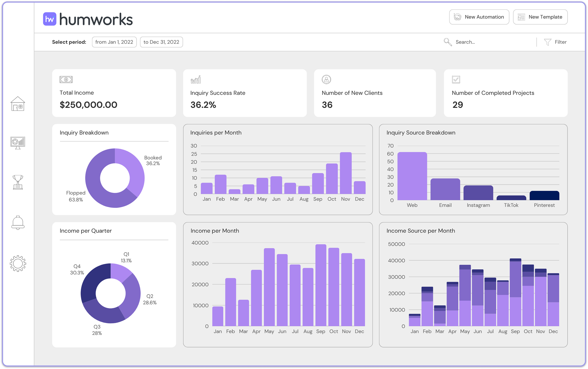Open settings gear icon in sidebar
Image resolution: width=588 pixels, height=369 pixels.
(18, 264)
